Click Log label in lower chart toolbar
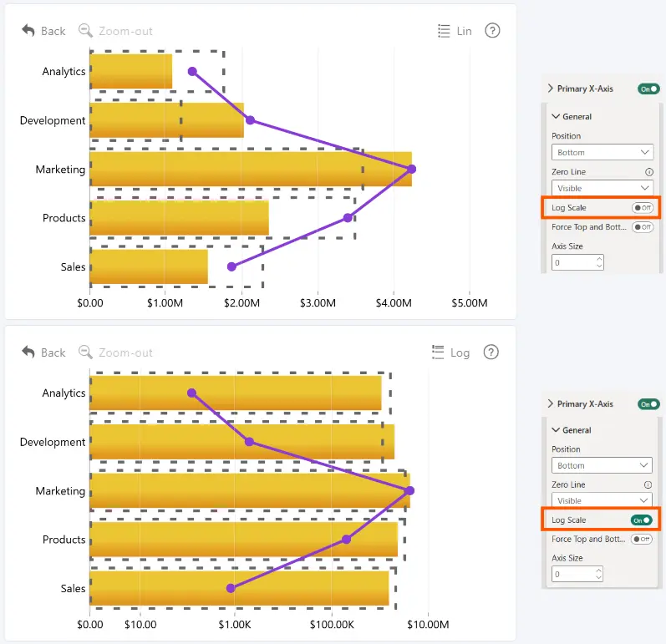This screenshot has width=666, height=644. (460, 352)
